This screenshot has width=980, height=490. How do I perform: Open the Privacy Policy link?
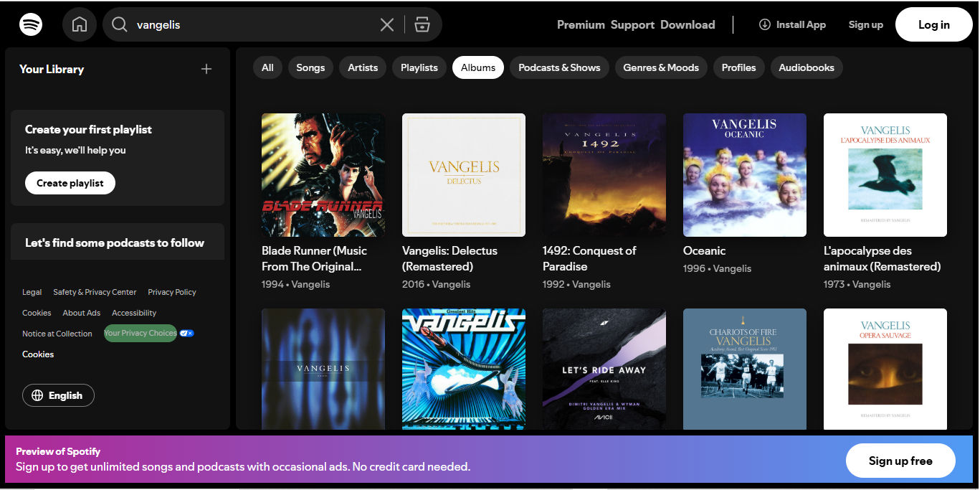pos(171,292)
